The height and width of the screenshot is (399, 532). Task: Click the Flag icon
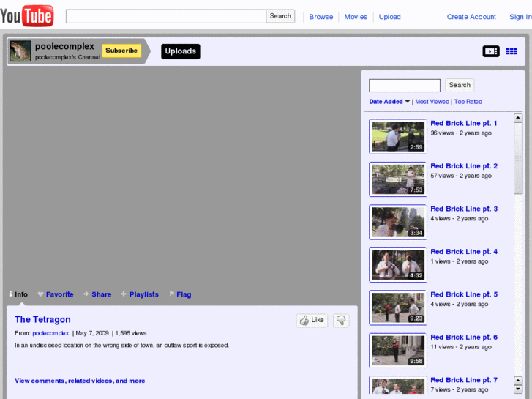pyautogui.click(x=172, y=294)
